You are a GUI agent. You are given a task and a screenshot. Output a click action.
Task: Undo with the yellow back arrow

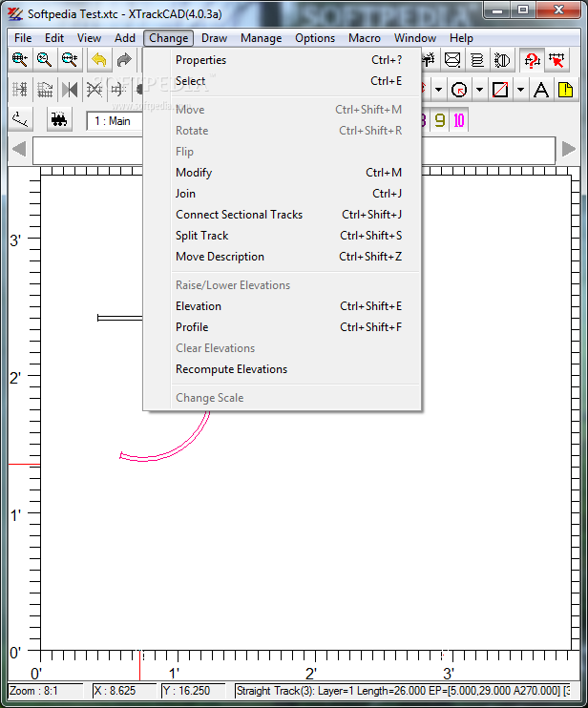(x=99, y=59)
